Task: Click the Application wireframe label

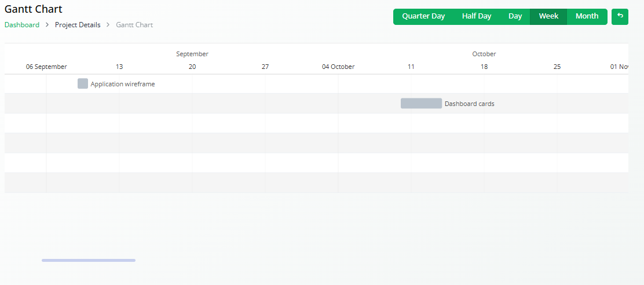Action: tap(123, 84)
